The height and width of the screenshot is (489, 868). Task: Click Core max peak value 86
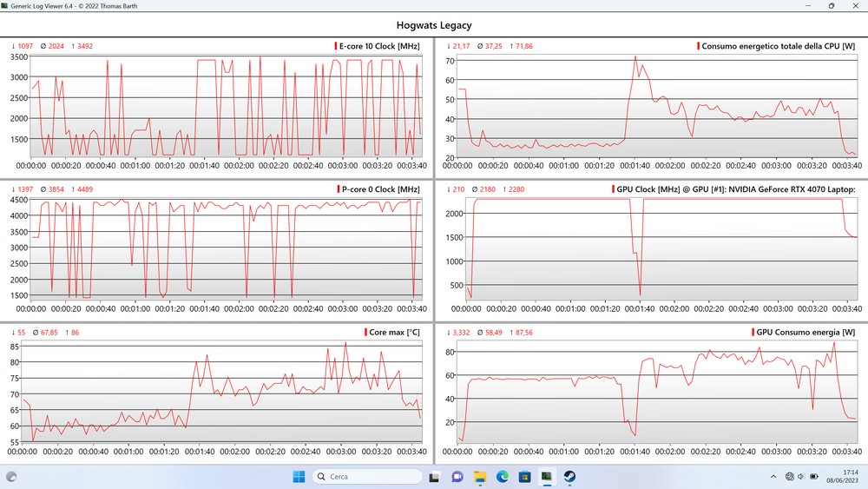(x=75, y=333)
